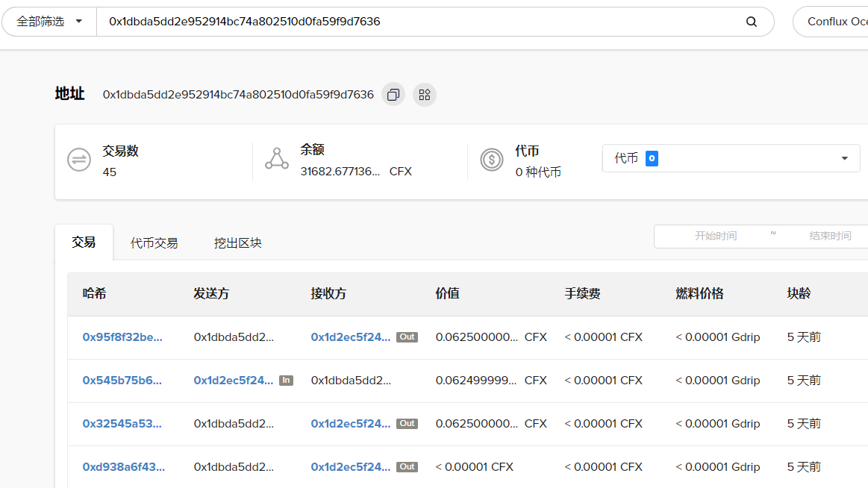Click the token dropdown caret arrow
The width and height of the screenshot is (868, 488).
coord(845,158)
